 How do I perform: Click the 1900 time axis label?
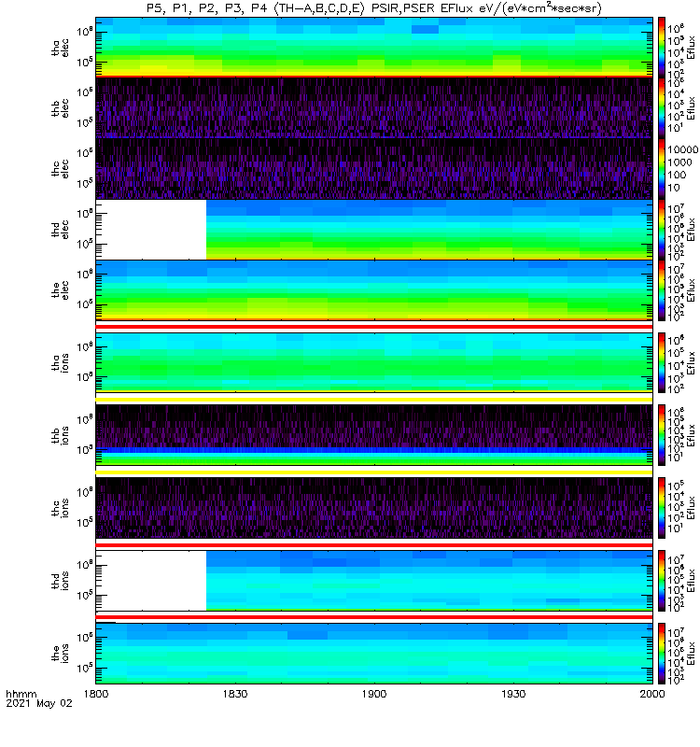[374, 694]
